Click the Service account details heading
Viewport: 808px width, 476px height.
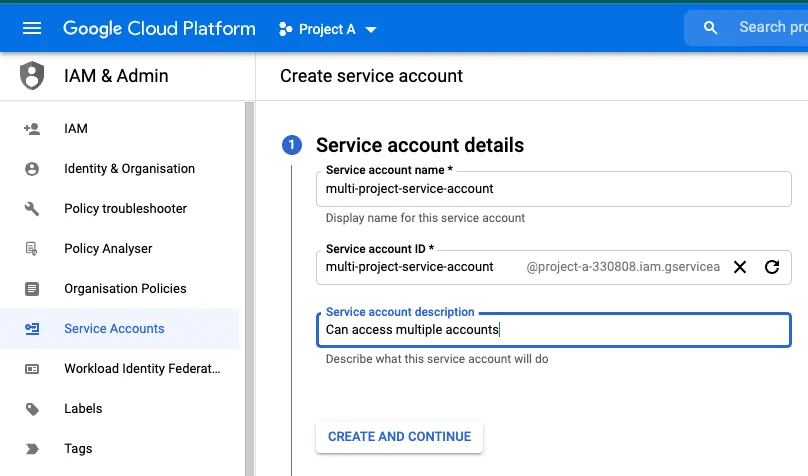pyautogui.click(x=420, y=145)
